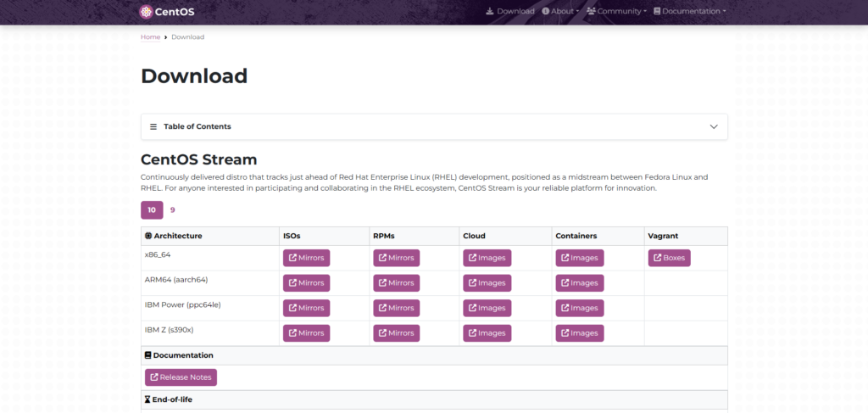This screenshot has height=413, width=868.
Task: Select the CentOS Stream 10 tab
Action: pos(152,210)
